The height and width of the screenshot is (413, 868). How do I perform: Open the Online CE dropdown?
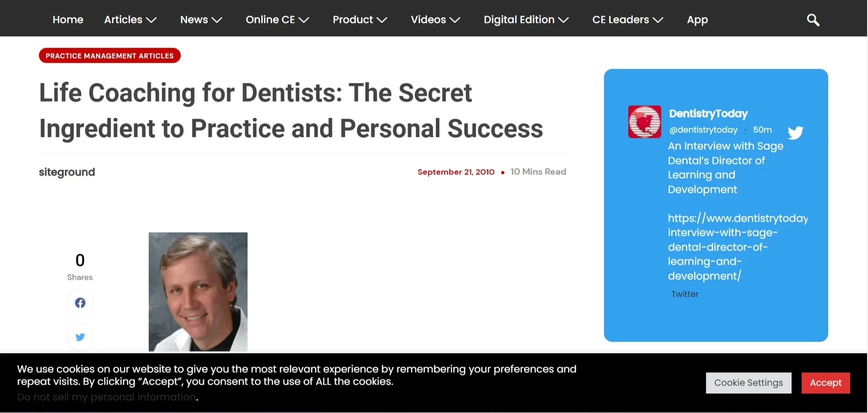pos(277,20)
